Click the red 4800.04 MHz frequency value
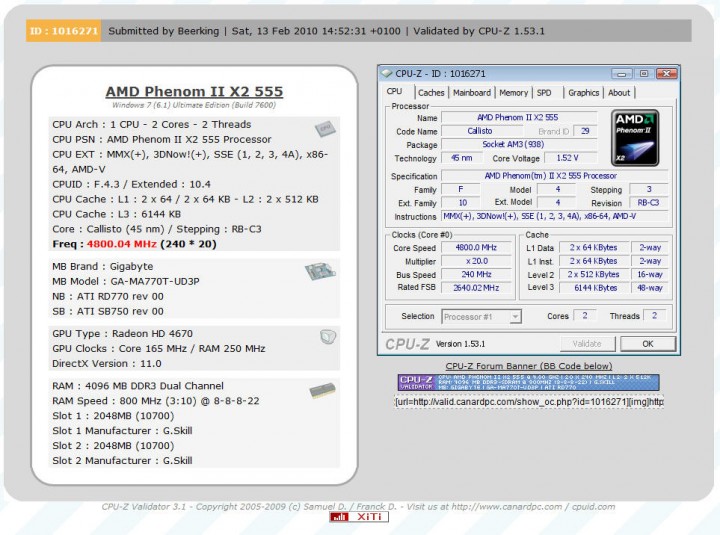 pyautogui.click(x=122, y=244)
